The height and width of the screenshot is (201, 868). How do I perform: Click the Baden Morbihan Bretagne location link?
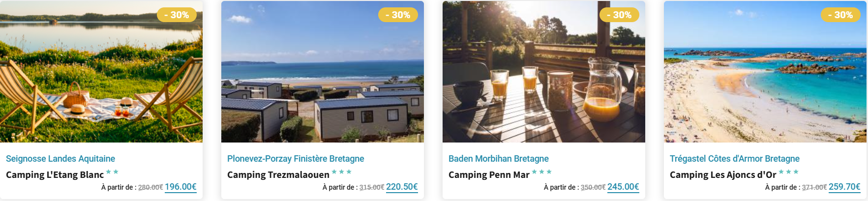[x=498, y=159]
